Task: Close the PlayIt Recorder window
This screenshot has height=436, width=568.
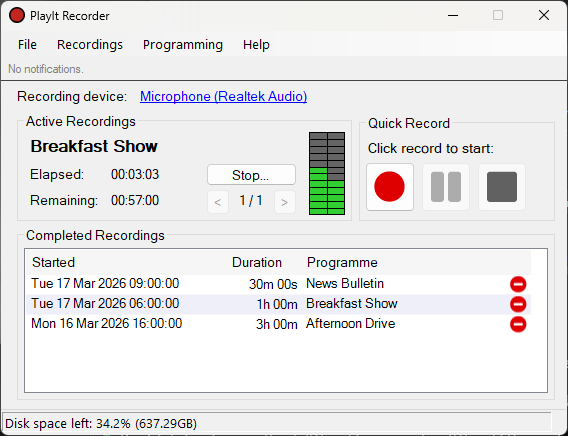Action: click(544, 15)
